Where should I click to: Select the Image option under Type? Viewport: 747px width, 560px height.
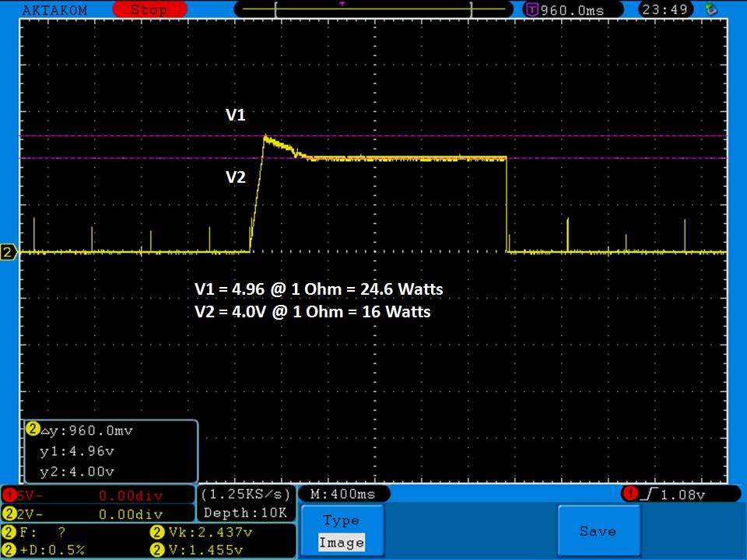click(342, 543)
